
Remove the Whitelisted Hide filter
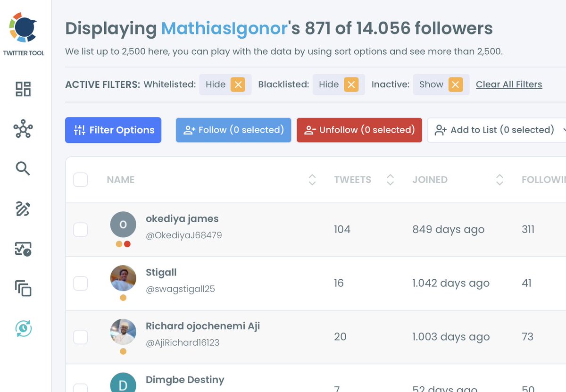click(238, 84)
